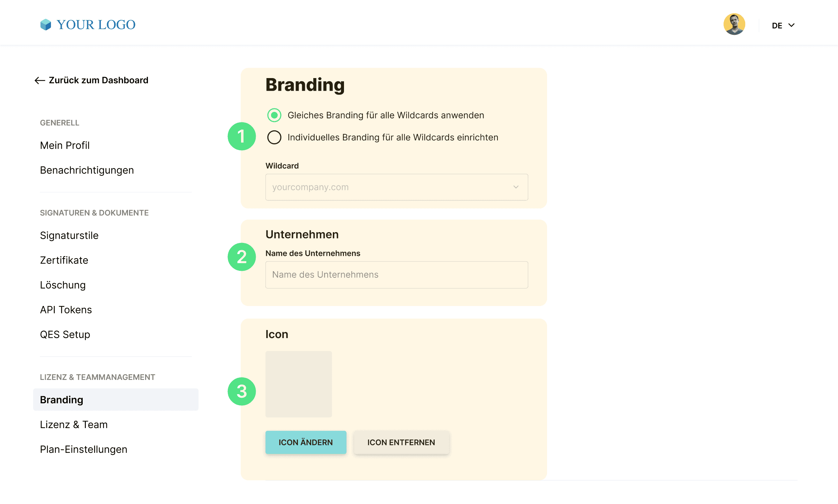Click the empty icon preview placeholder
Screen dimensions: 838x504
pos(299,384)
